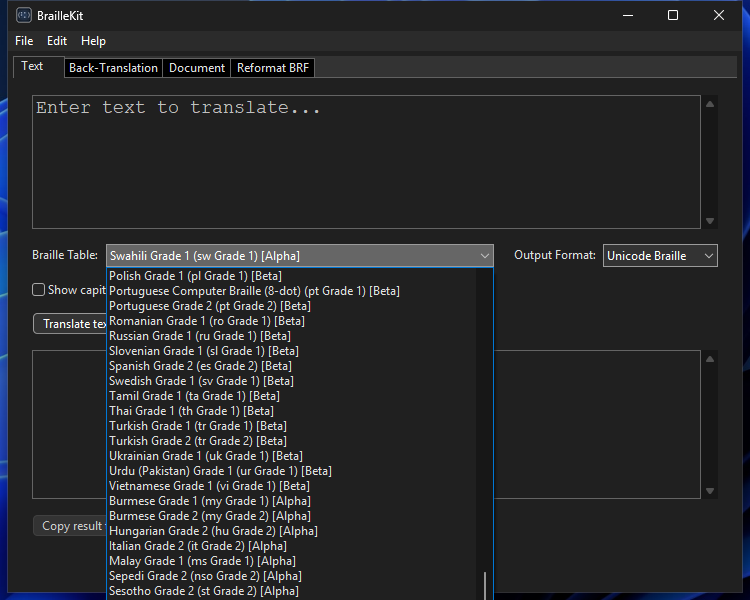Select Polish Grade 1 [Beta] table
750x600 pixels.
pos(291,276)
